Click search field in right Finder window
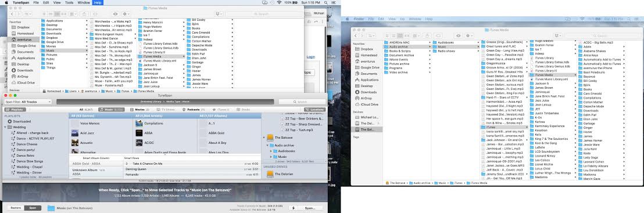Image resolution: width=644 pixels, height=213 pixels. [x=603, y=36]
